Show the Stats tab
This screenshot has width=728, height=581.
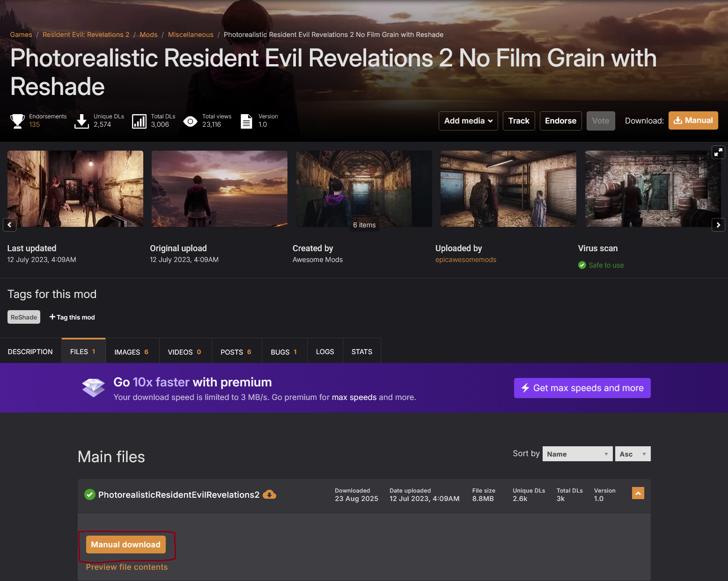(362, 351)
